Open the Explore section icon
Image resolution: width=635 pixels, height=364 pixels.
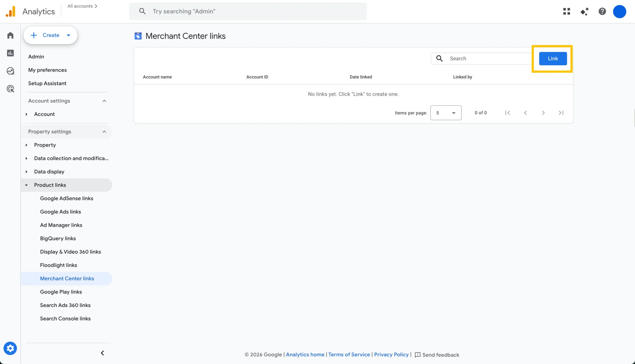click(10, 71)
